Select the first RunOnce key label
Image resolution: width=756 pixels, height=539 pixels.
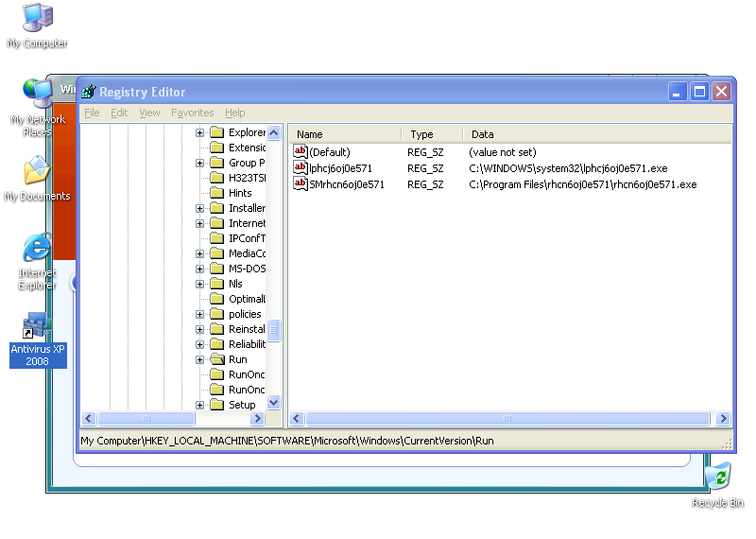247,374
